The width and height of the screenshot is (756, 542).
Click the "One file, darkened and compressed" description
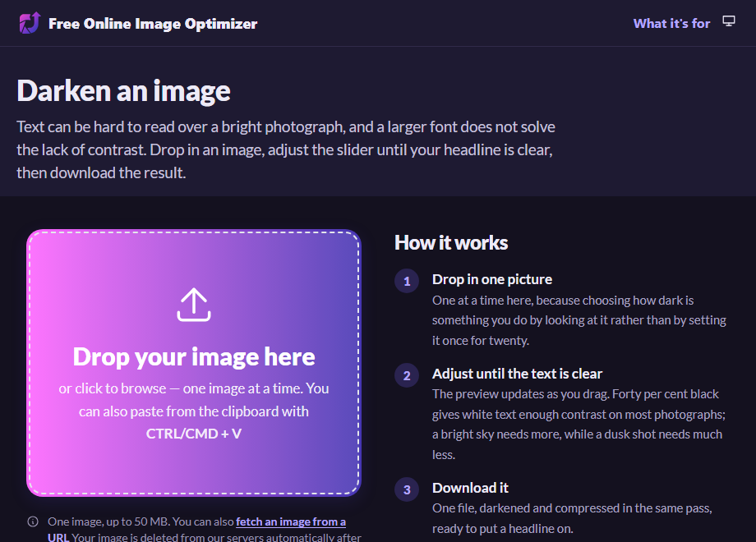pyautogui.click(x=572, y=518)
